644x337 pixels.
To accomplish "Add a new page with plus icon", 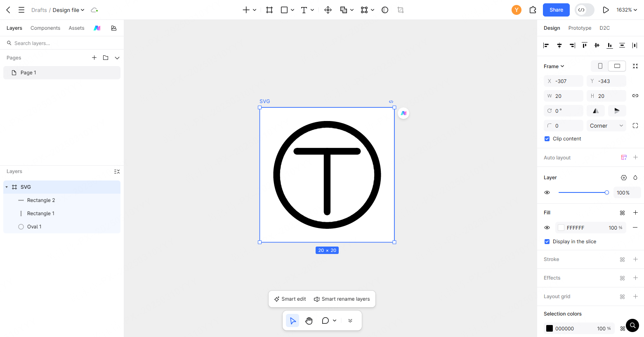I will [x=94, y=58].
